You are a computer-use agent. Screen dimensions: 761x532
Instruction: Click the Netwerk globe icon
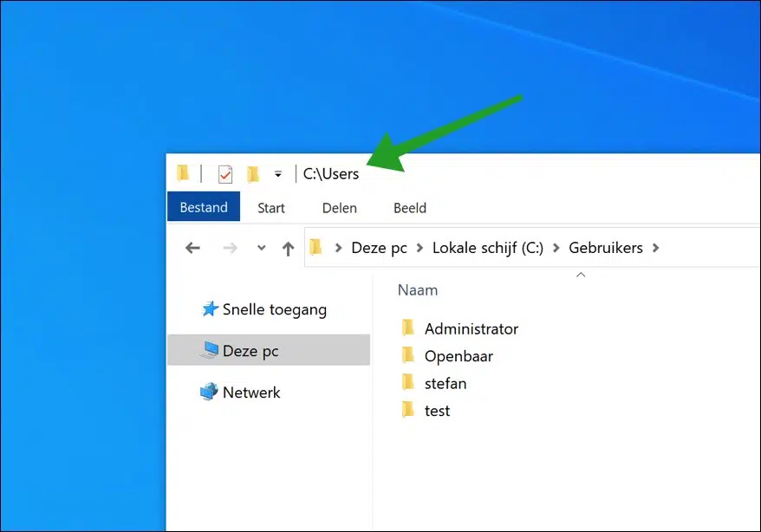tap(209, 392)
